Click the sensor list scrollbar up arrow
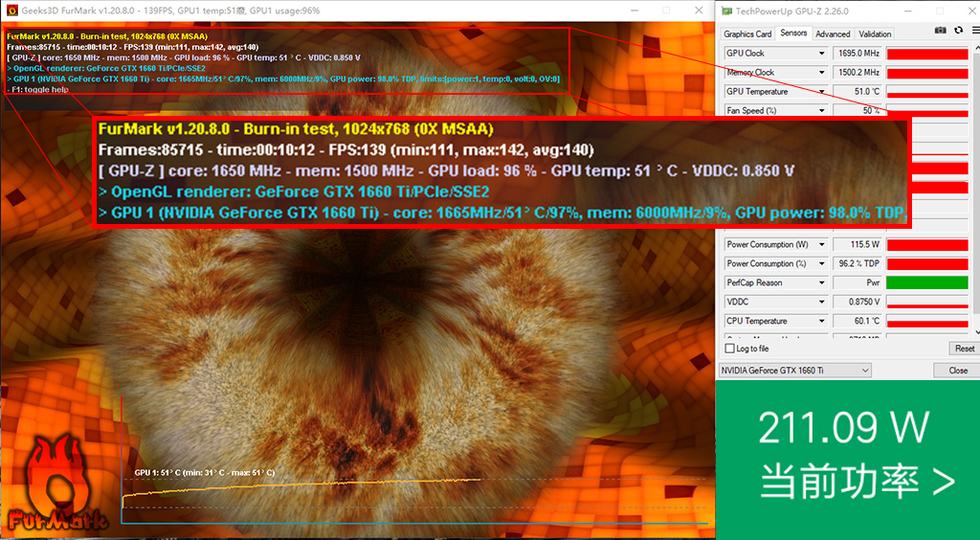 [976, 48]
